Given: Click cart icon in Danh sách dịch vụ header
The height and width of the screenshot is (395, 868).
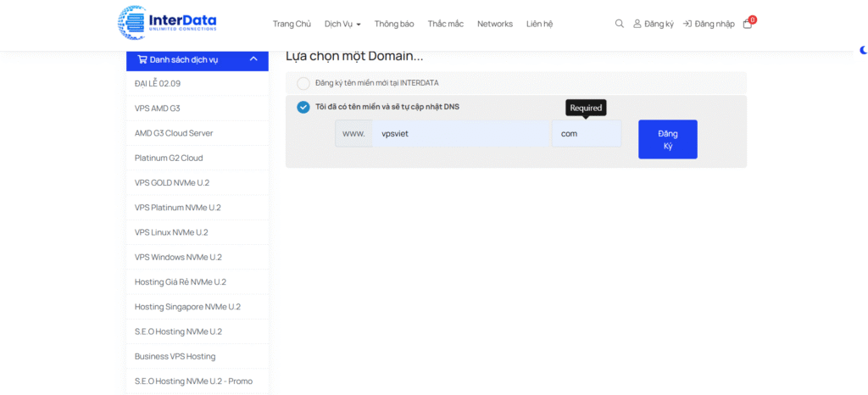Looking at the screenshot, I should point(142,59).
